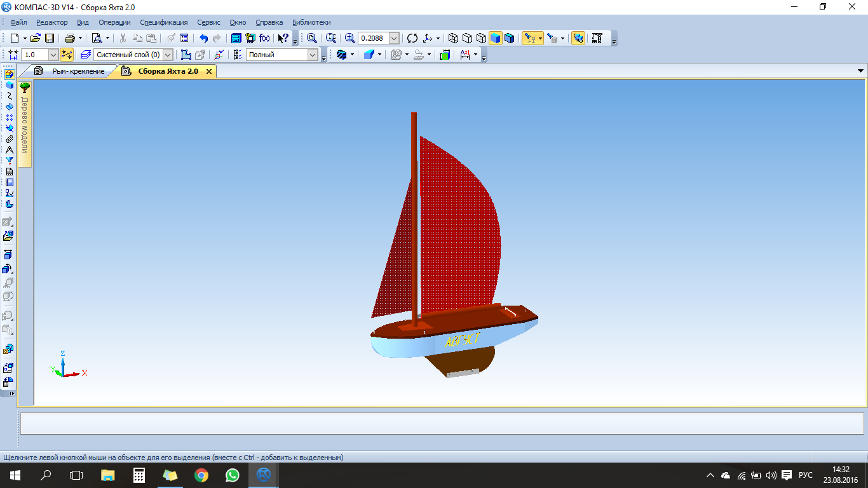Open the document tabs list arrow

click(861, 71)
